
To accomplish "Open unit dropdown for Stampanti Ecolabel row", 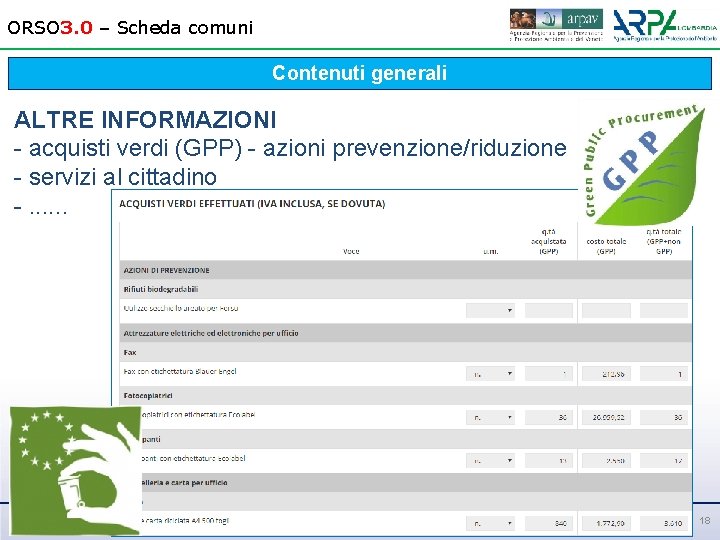I will point(490,460).
